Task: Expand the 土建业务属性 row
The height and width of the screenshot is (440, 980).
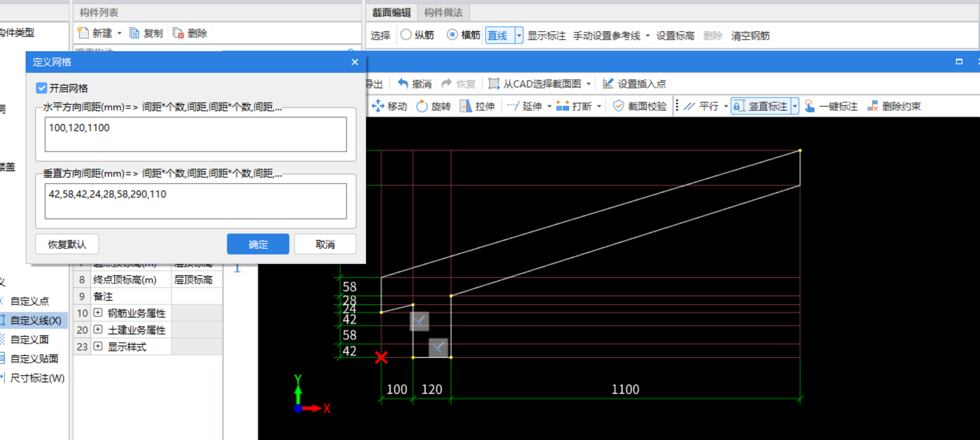Action: (98, 330)
